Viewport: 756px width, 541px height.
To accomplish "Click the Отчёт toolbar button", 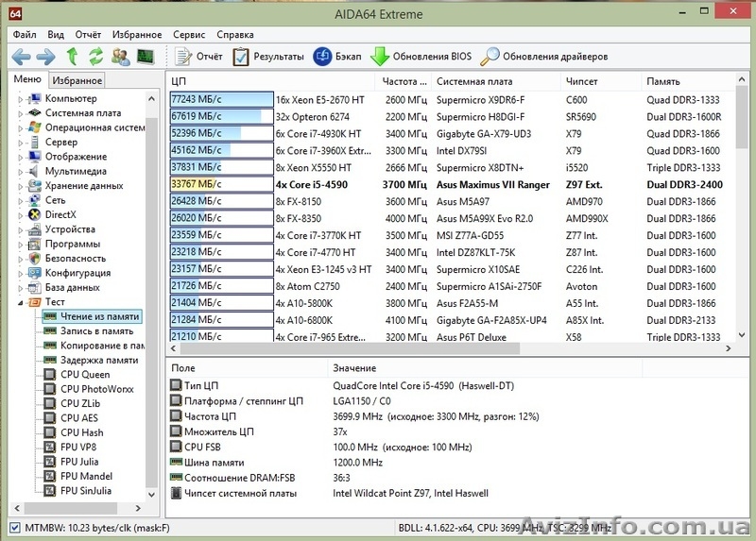I will coord(198,57).
